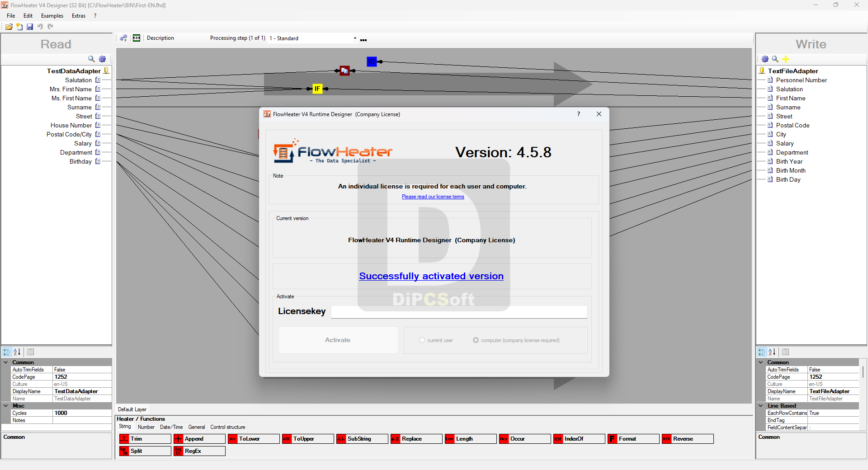The width and height of the screenshot is (868, 470).
Task: Click TextFileAdapter's yellow adapter icon
Action: click(x=762, y=70)
